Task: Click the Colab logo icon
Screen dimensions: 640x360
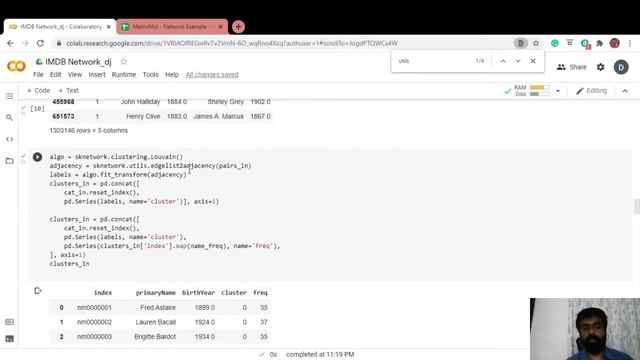Action: coord(16,66)
